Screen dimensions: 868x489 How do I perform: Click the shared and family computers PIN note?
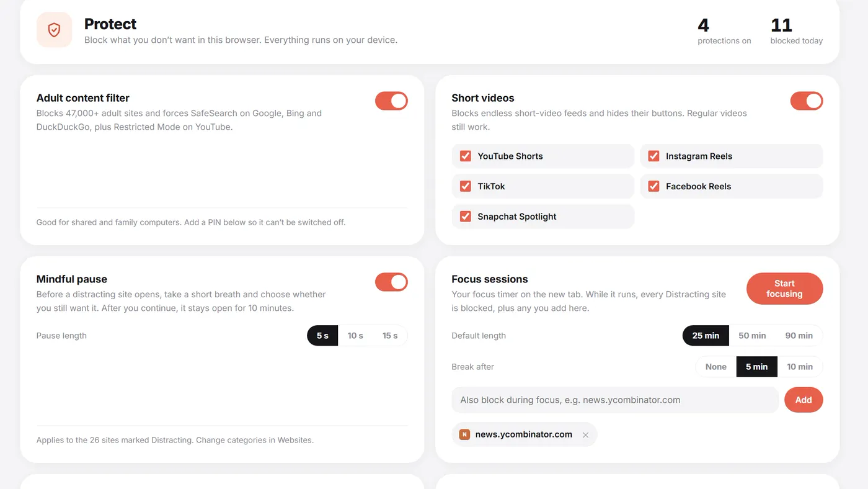[191, 222]
